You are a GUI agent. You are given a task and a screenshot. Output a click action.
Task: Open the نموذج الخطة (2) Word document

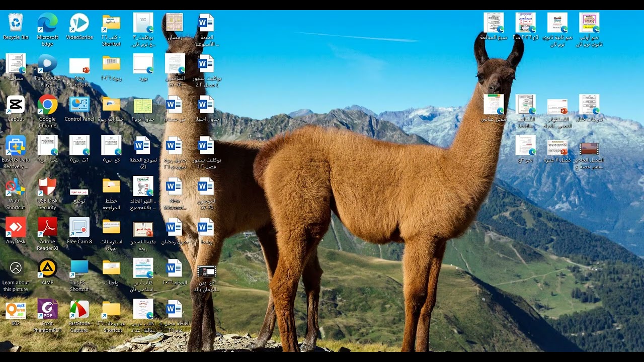[x=143, y=145]
